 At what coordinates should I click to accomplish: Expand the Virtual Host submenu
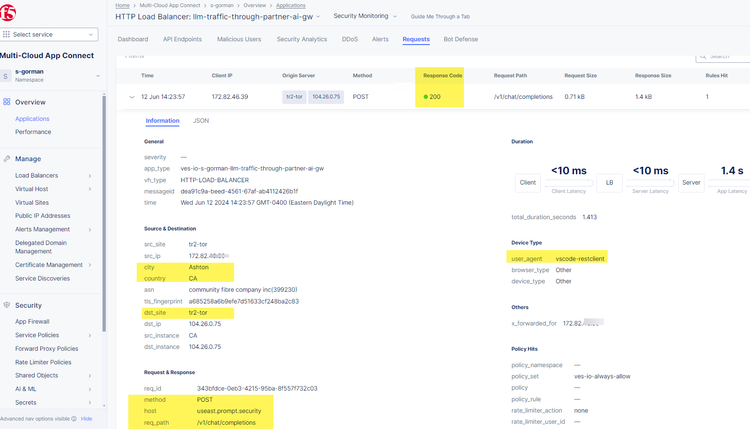90,189
